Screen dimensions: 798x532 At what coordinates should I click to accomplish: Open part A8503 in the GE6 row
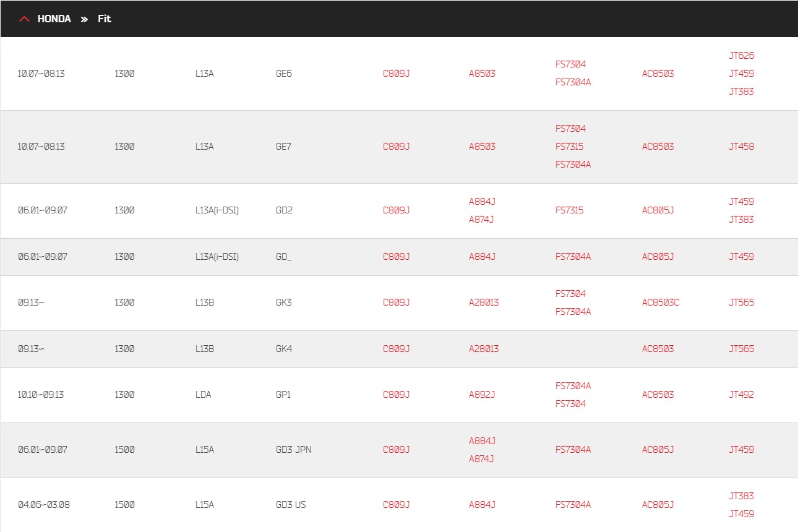(x=483, y=74)
